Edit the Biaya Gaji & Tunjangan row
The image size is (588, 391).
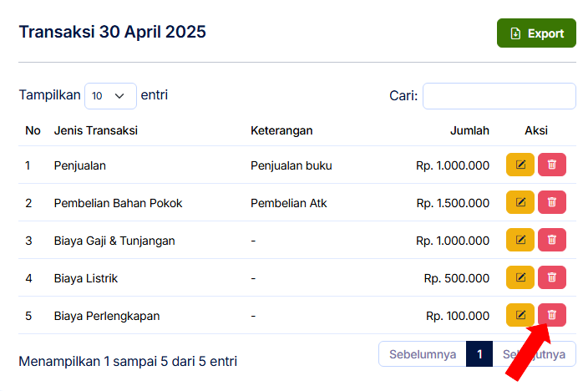[x=520, y=240]
